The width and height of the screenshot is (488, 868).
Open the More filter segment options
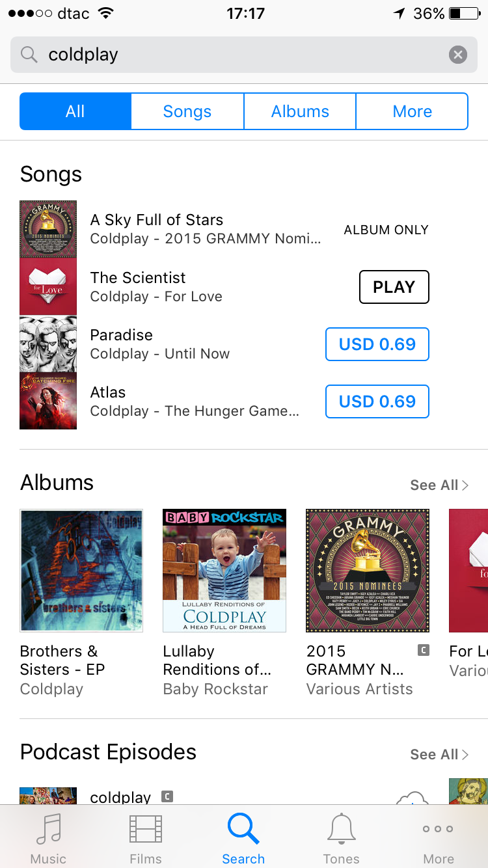(x=413, y=111)
